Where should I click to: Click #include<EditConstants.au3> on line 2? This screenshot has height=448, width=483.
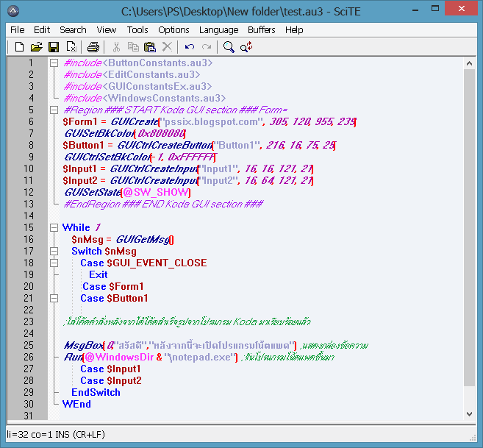click(x=132, y=74)
